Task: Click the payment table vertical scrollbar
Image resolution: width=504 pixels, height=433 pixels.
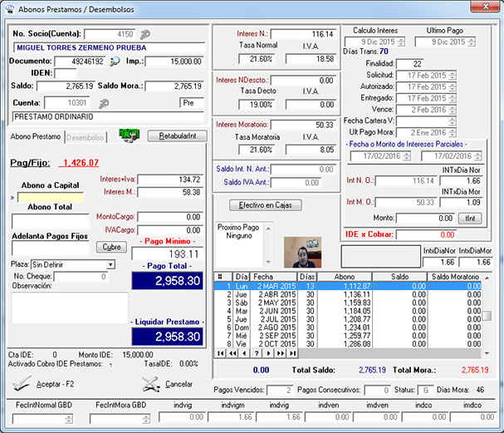Action: (487, 314)
